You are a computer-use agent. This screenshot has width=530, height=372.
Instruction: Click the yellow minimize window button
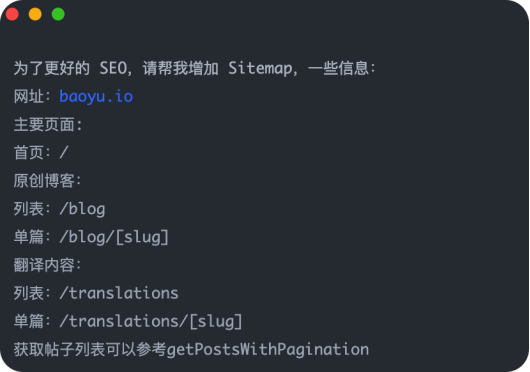point(35,14)
